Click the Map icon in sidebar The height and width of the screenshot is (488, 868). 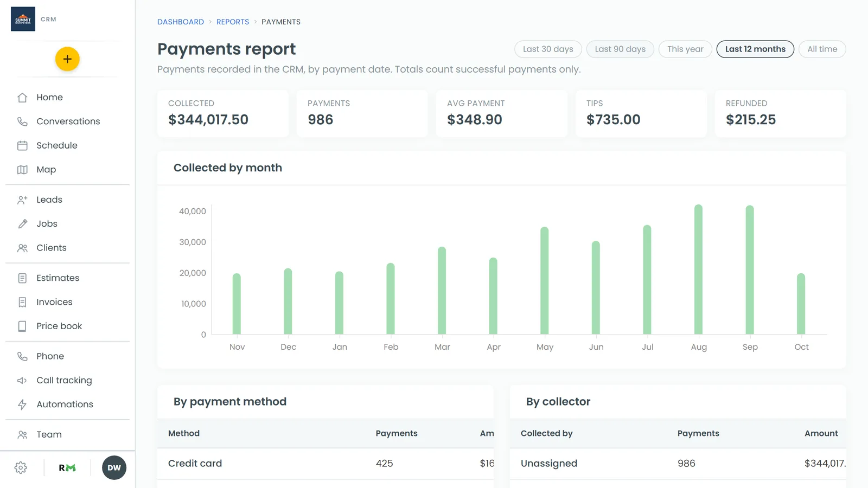[x=22, y=170]
